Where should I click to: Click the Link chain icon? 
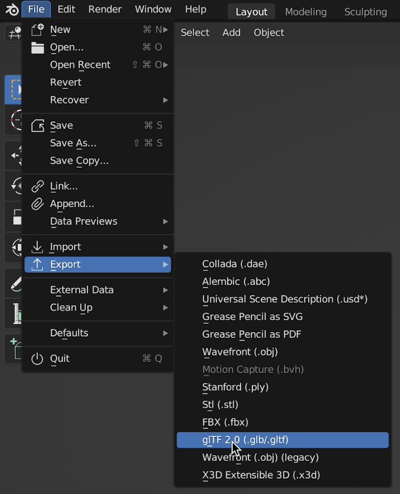point(37,186)
